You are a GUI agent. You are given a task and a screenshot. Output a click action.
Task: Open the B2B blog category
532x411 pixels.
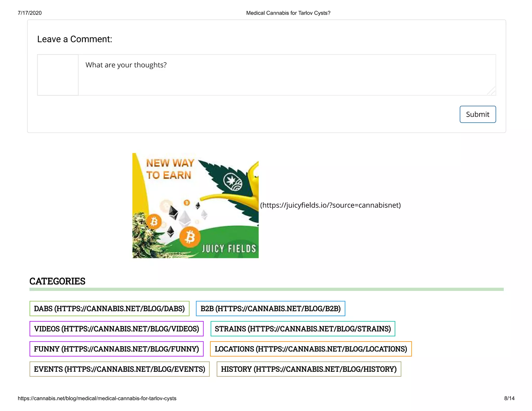pyautogui.click(x=270, y=309)
